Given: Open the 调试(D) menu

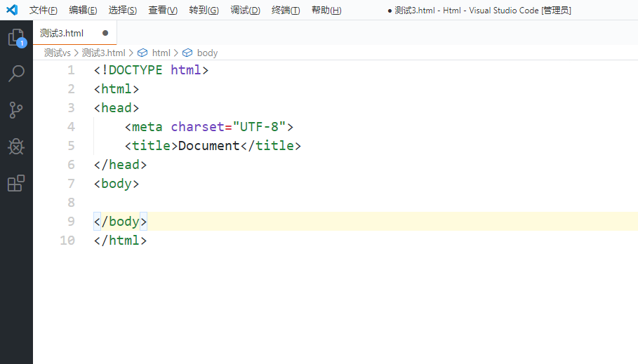Looking at the screenshot, I should pyautogui.click(x=245, y=10).
